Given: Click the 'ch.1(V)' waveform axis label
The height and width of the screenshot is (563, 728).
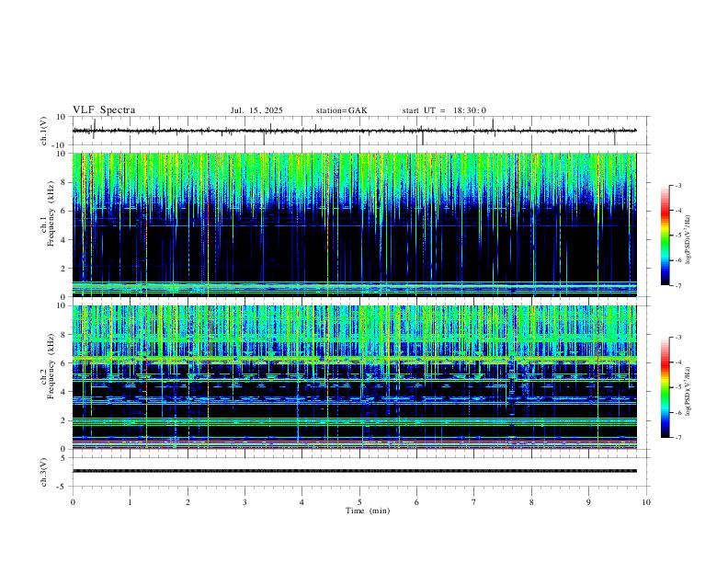Looking at the screenshot, I should coord(44,131).
